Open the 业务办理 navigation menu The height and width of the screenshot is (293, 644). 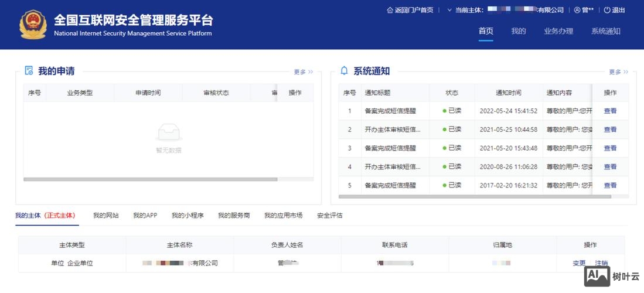(558, 31)
